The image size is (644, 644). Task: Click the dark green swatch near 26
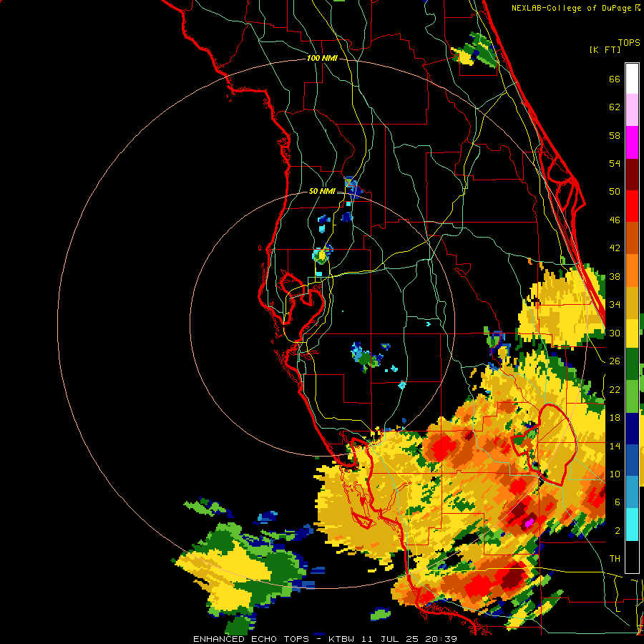tap(632, 364)
